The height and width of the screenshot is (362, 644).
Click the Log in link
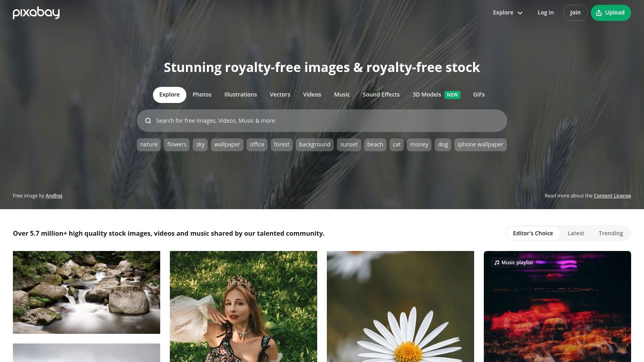pyautogui.click(x=545, y=13)
